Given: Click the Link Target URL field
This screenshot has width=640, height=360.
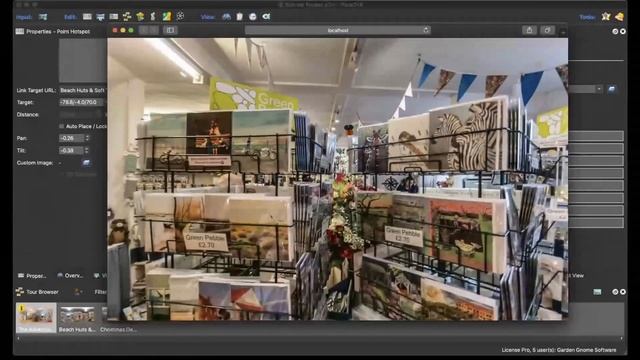Looking at the screenshot, I should click(x=83, y=90).
